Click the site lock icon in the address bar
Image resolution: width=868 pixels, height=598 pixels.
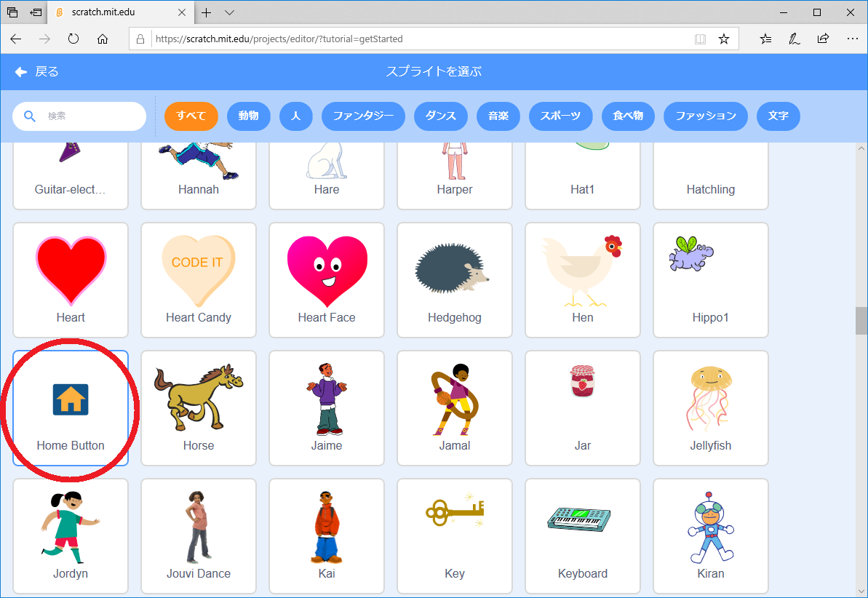tap(140, 39)
